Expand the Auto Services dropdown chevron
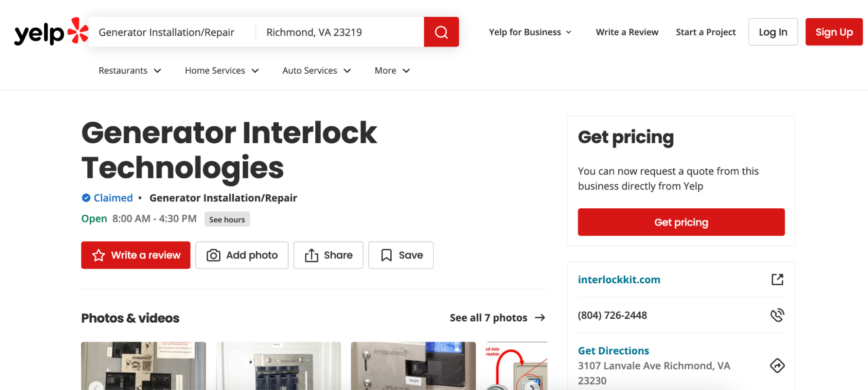The width and height of the screenshot is (868, 390). coord(347,71)
